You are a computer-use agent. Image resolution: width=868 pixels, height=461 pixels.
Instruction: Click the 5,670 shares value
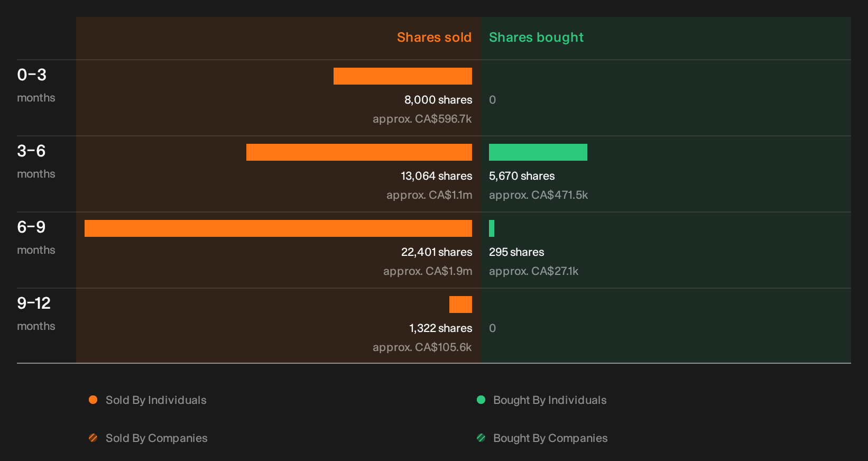tap(522, 176)
